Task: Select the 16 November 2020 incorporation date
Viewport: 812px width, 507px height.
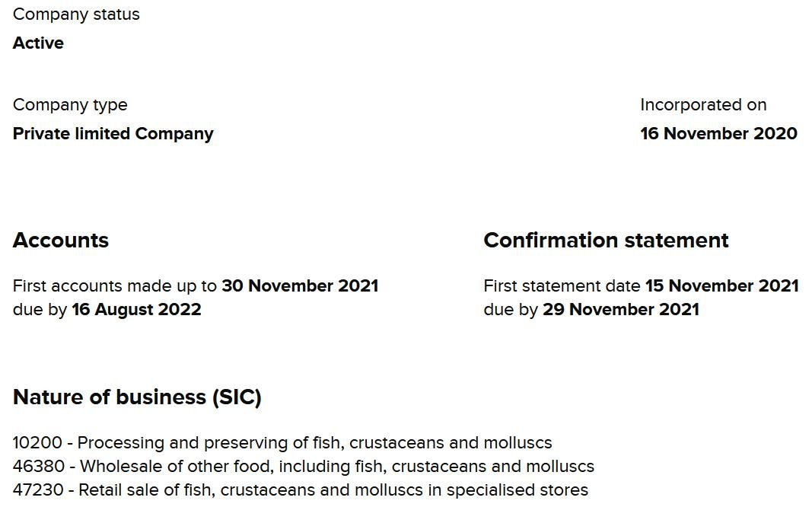Action: tap(718, 134)
